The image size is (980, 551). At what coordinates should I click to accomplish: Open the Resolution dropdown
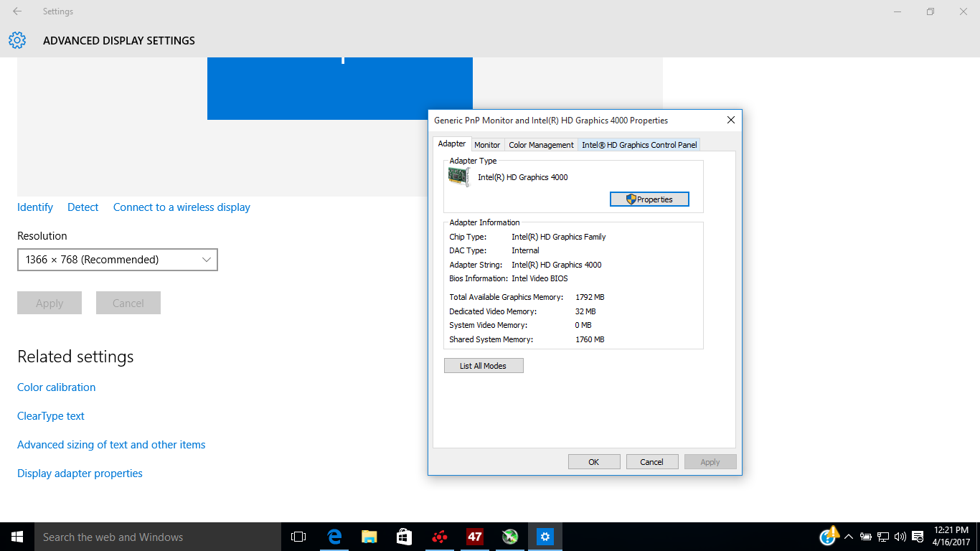(x=117, y=260)
